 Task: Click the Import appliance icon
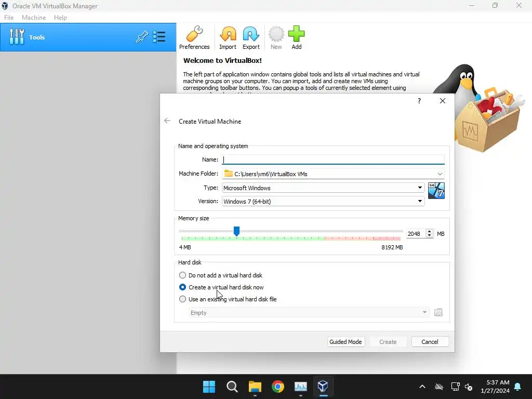click(x=228, y=37)
